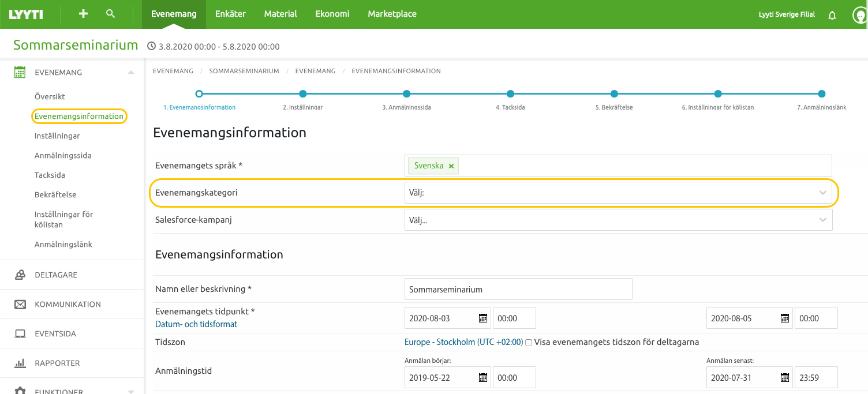Open DELTAGARE section

56,275
